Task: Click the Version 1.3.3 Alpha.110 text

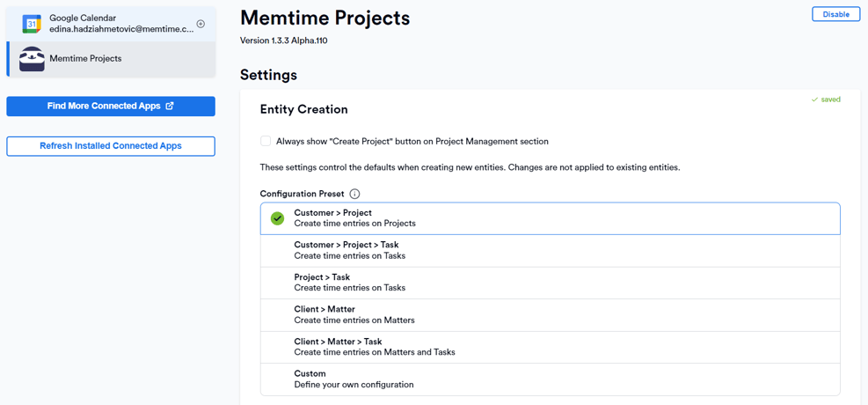Action: click(x=283, y=40)
